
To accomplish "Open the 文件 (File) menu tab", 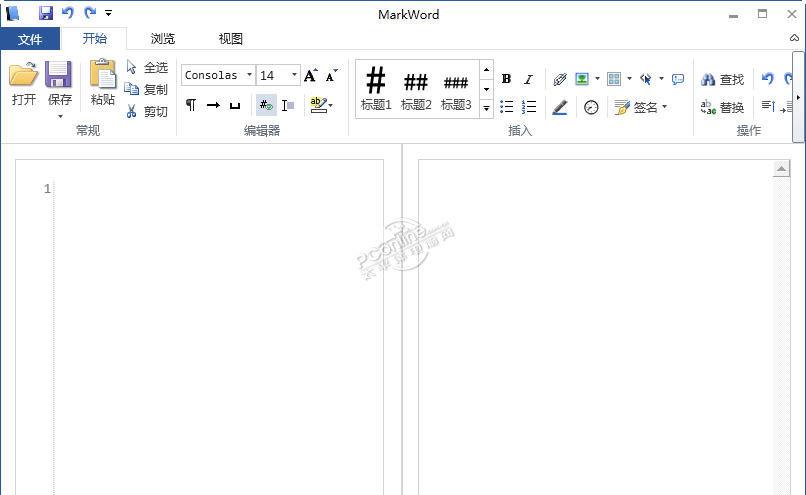I will [30, 39].
